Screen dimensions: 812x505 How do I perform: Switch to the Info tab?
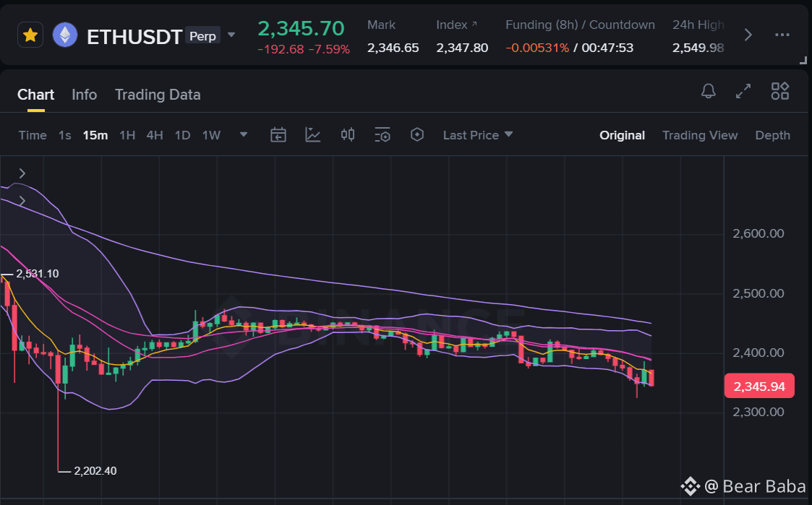point(85,95)
